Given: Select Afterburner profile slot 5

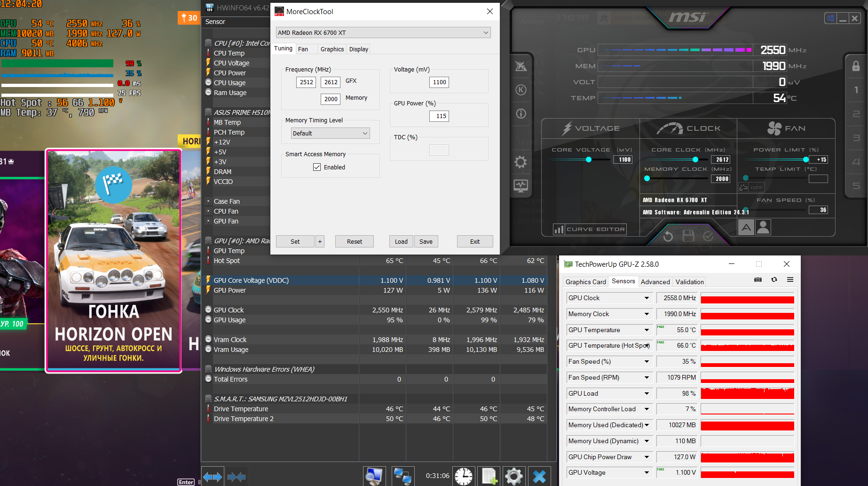Looking at the screenshot, I should [x=856, y=186].
